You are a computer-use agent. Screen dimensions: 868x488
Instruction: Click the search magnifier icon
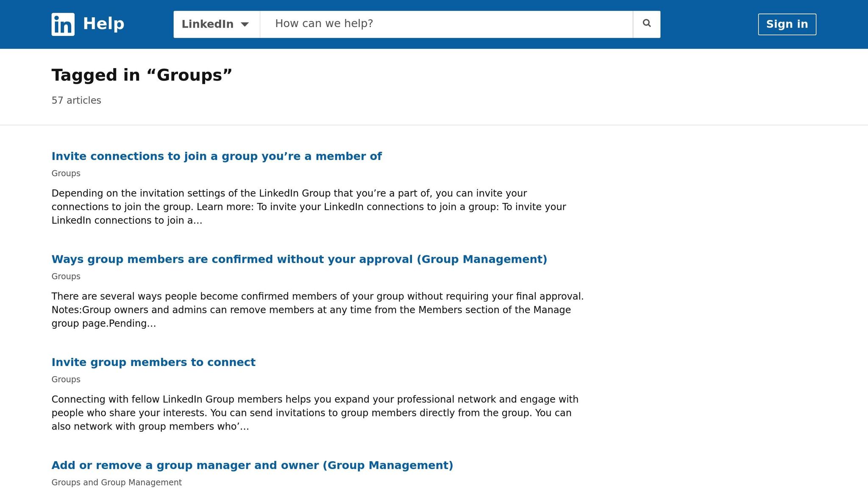coord(646,23)
